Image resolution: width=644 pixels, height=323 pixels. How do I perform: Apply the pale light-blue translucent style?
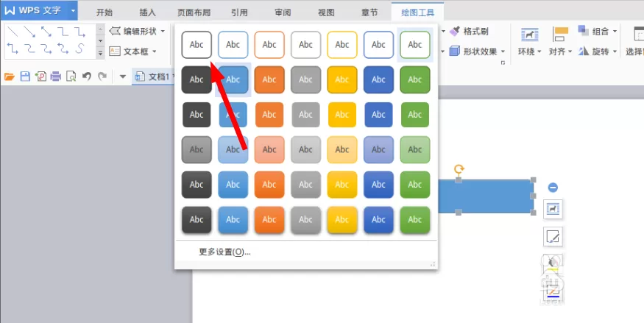click(233, 149)
